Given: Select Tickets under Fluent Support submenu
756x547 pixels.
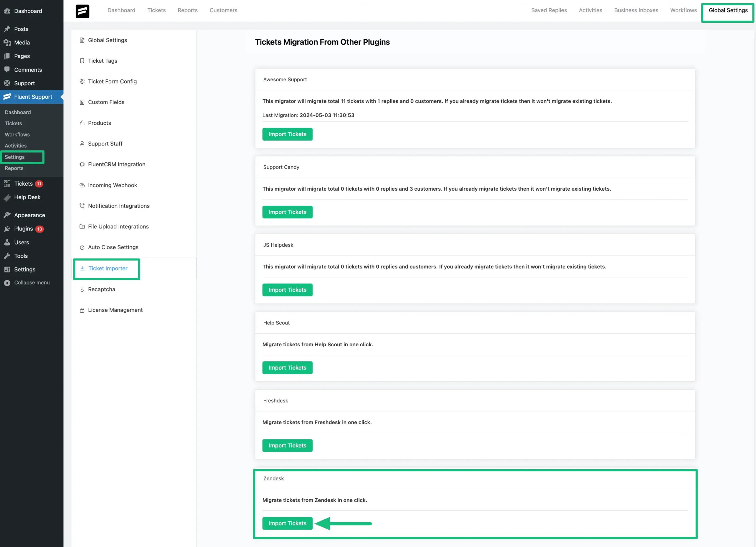Looking at the screenshot, I should (13, 124).
